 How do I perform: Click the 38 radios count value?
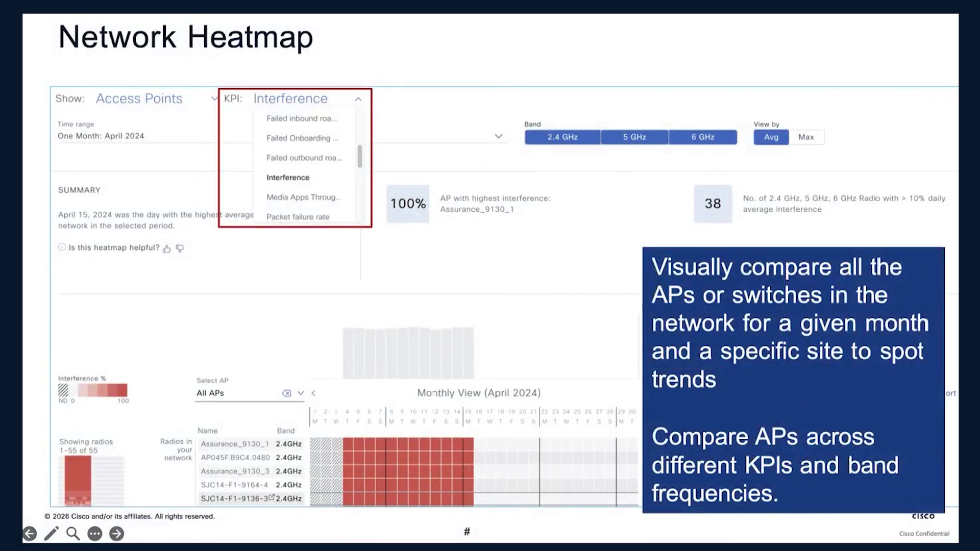[713, 204]
